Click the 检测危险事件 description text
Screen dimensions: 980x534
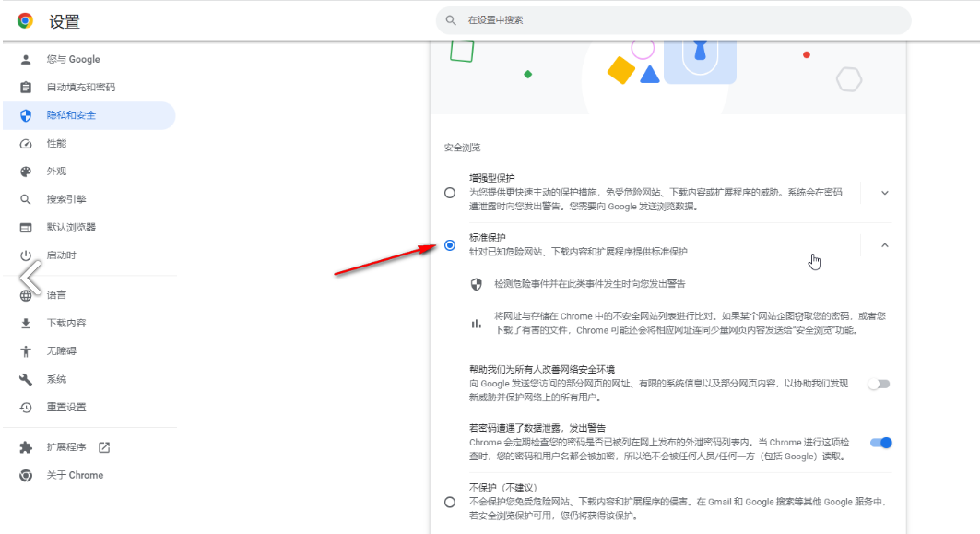click(x=590, y=284)
